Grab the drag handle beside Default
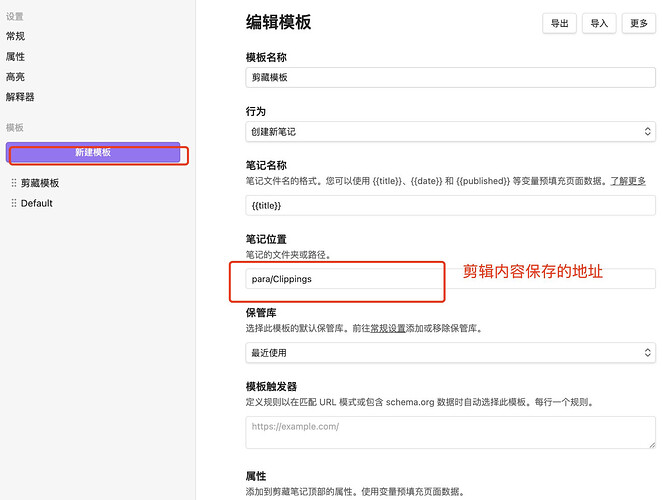Image resolution: width=662 pixels, height=500 pixels. click(14, 203)
